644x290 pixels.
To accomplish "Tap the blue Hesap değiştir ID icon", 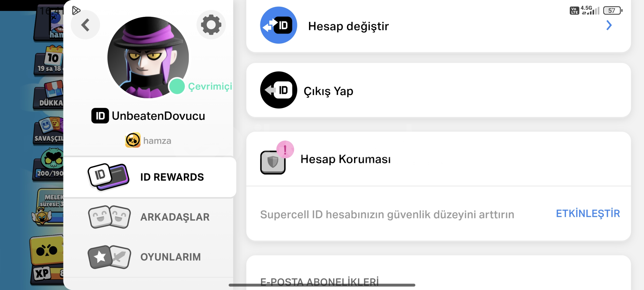I will pyautogui.click(x=279, y=25).
